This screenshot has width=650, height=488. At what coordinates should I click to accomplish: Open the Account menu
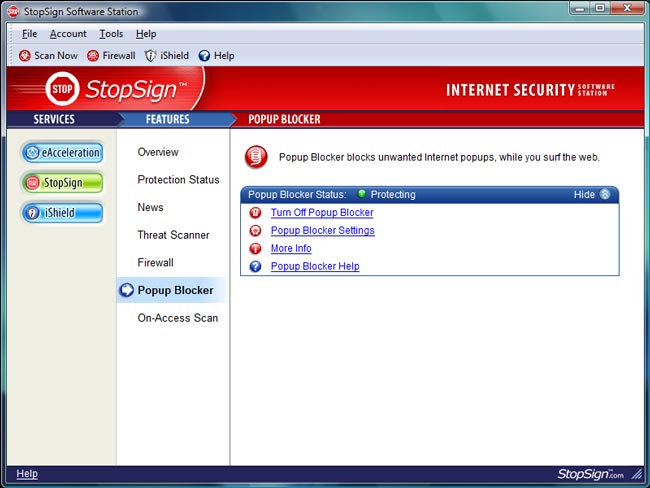(68, 34)
